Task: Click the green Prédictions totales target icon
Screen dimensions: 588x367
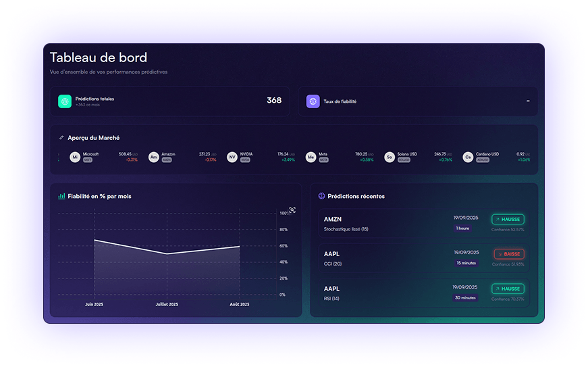Action: (x=65, y=101)
